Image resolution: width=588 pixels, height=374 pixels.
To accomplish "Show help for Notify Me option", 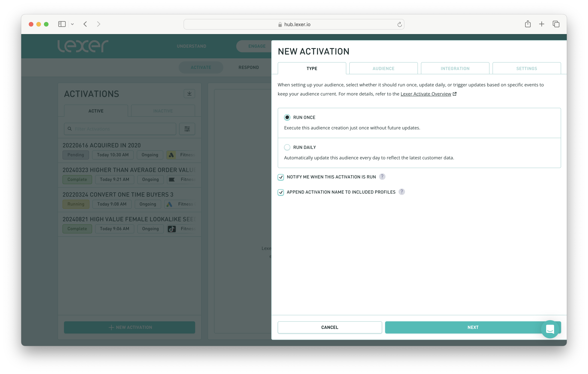I will [382, 177].
